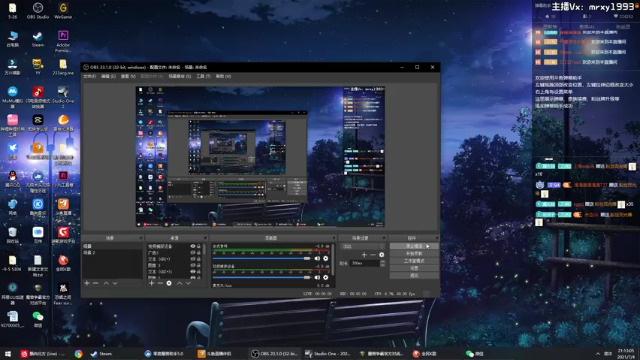The image size is (640, 360).
Task: Select the 视频捕获设备 source row
Action: pyautogui.click(x=174, y=246)
